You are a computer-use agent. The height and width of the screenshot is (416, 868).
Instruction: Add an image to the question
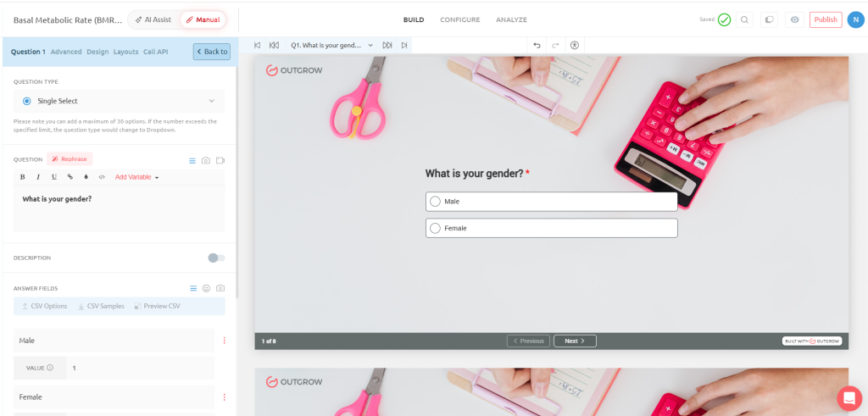tap(206, 160)
